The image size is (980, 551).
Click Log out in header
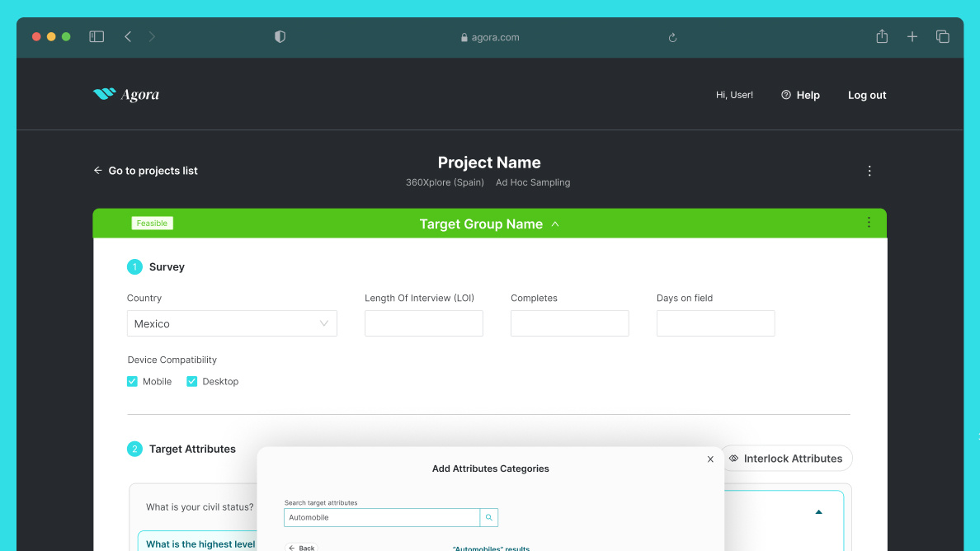pyautogui.click(x=867, y=95)
